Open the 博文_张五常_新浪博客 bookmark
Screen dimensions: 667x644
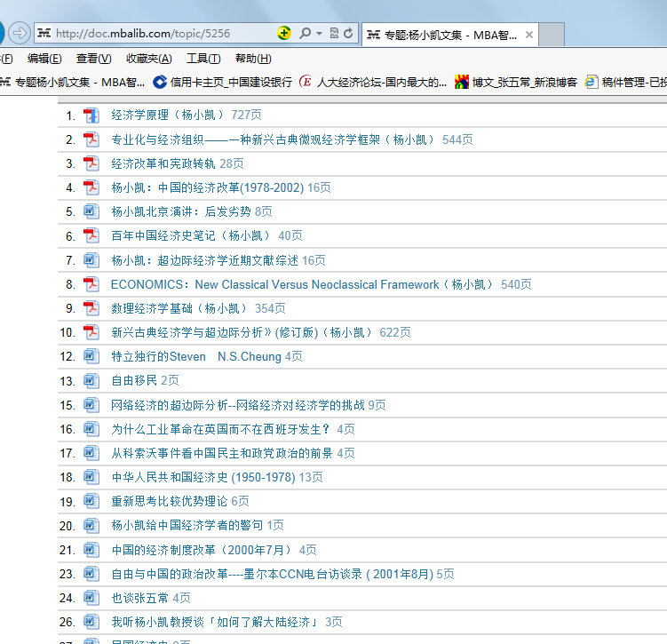(x=516, y=82)
